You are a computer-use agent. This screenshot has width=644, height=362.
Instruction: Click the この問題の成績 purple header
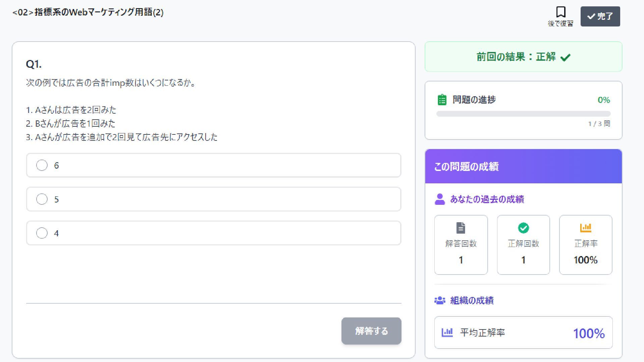(523, 167)
